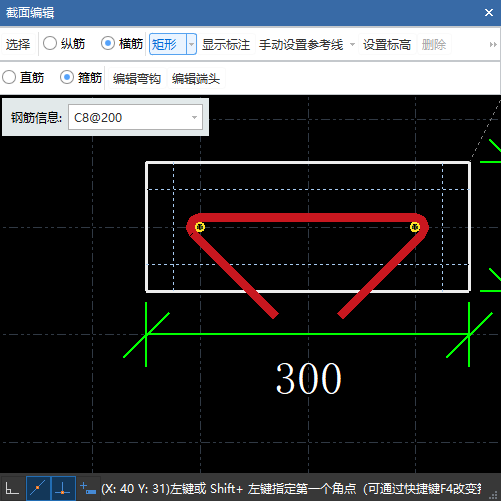This screenshot has width=501, height=501.
Task: Toggle the orthogonal mode icon in status bar
Action: click(x=12, y=489)
